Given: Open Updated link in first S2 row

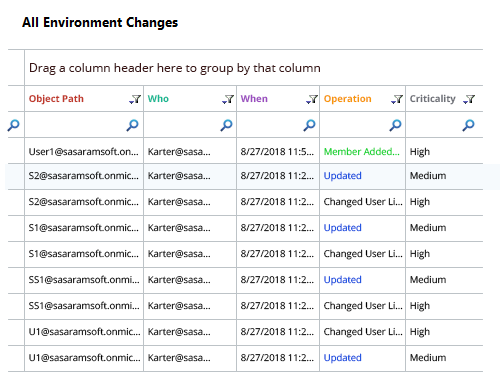Looking at the screenshot, I should 342,176.
